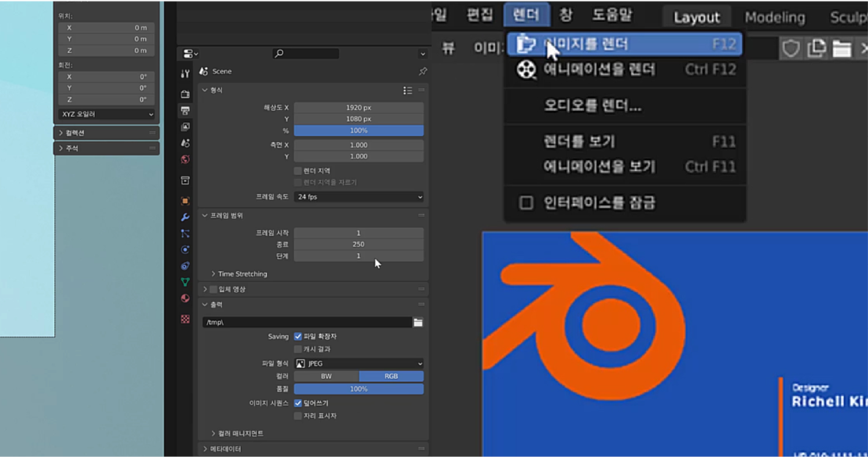This screenshot has height=457, width=868.
Task: Choose 오디오를 렌더... menu entry
Action: pyautogui.click(x=625, y=106)
